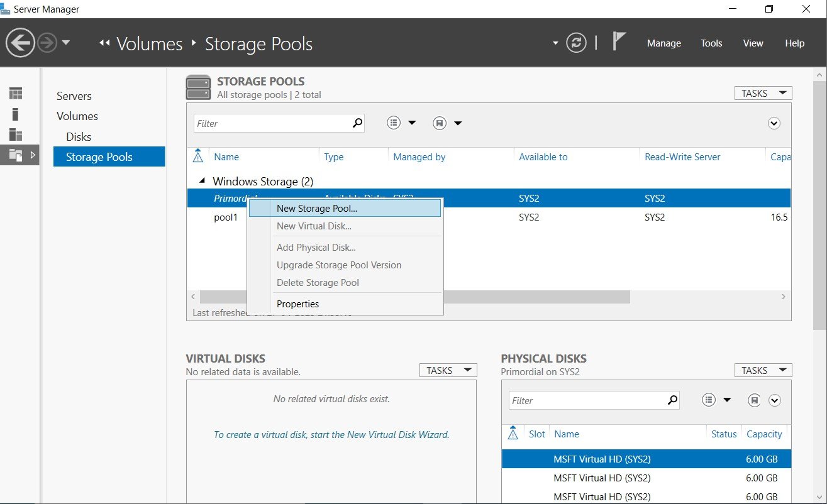
Task: Open the Tools menu
Action: (711, 43)
